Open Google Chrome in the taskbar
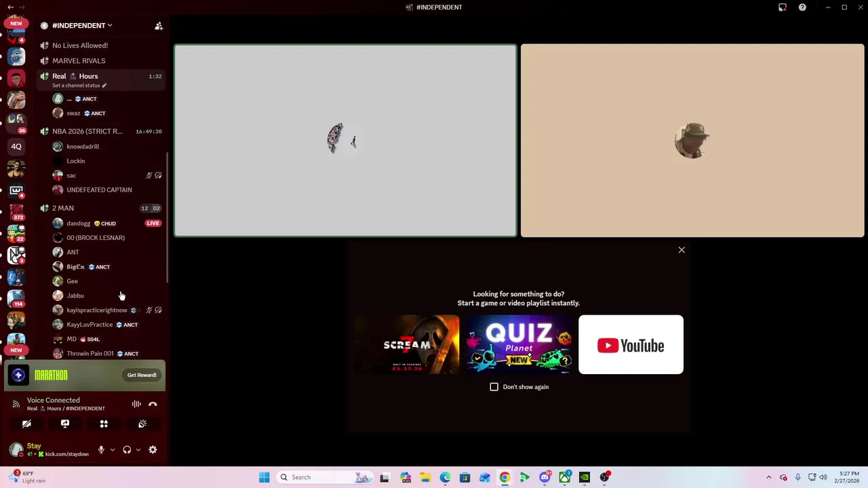The image size is (868, 488). (x=505, y=477)
